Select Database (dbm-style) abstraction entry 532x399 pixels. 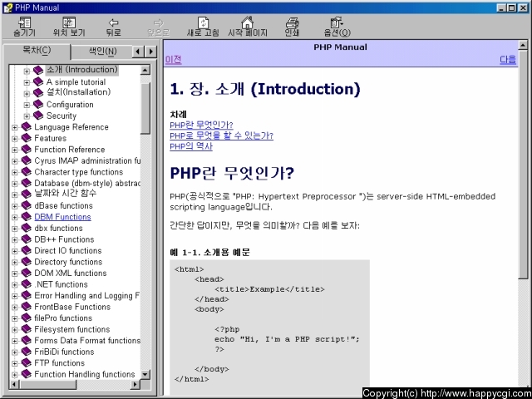87,183
